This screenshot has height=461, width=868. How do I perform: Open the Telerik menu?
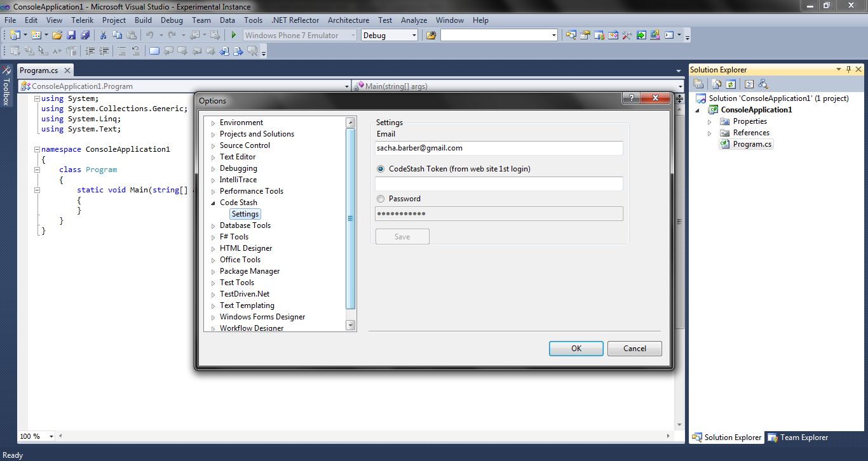82,20
